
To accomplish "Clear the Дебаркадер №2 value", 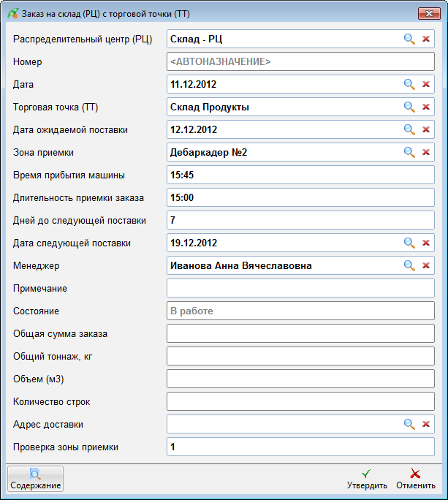I will click(x=426, y=153).
